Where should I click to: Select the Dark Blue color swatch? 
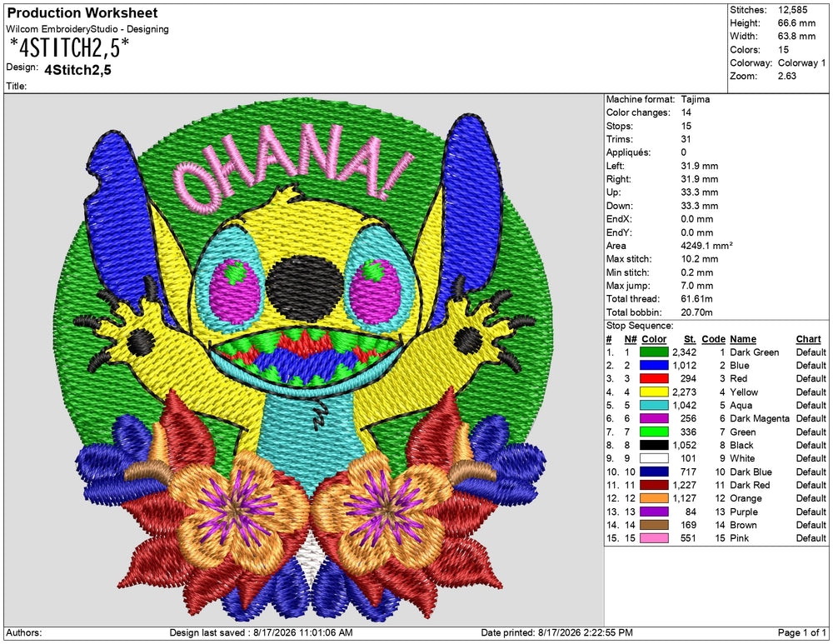(x=654, y=472)
